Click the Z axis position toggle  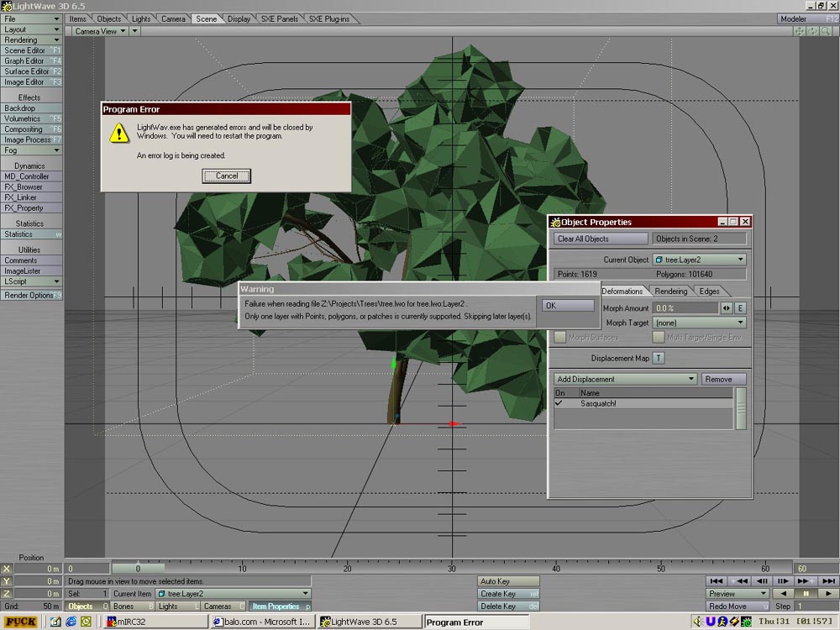pos(7,594)
